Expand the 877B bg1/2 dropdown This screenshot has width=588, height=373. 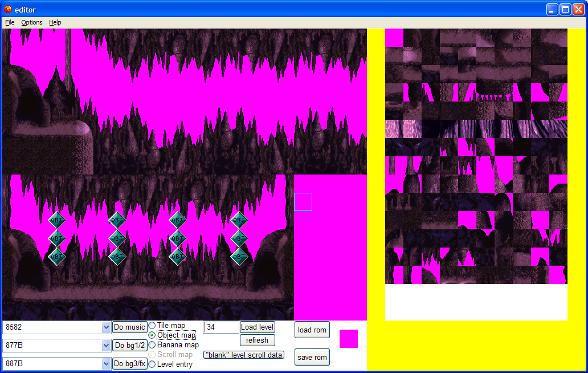pos(106,345)
